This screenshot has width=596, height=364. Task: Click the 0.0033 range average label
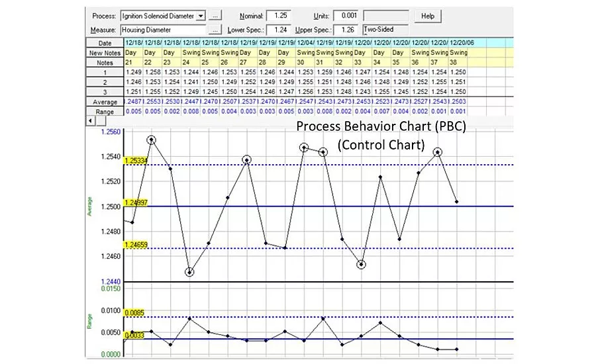click(x=134, y=335)
